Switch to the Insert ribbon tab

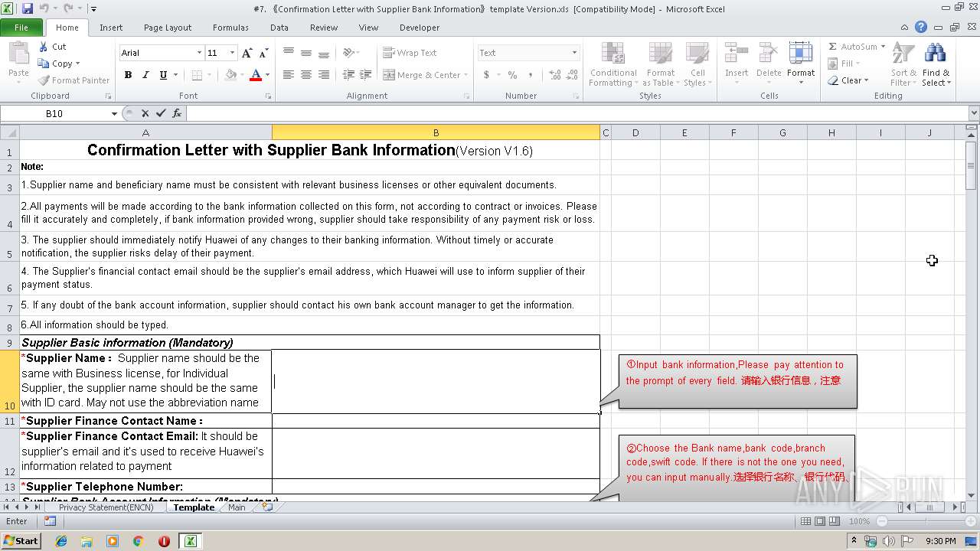click(x=111, y=28)
